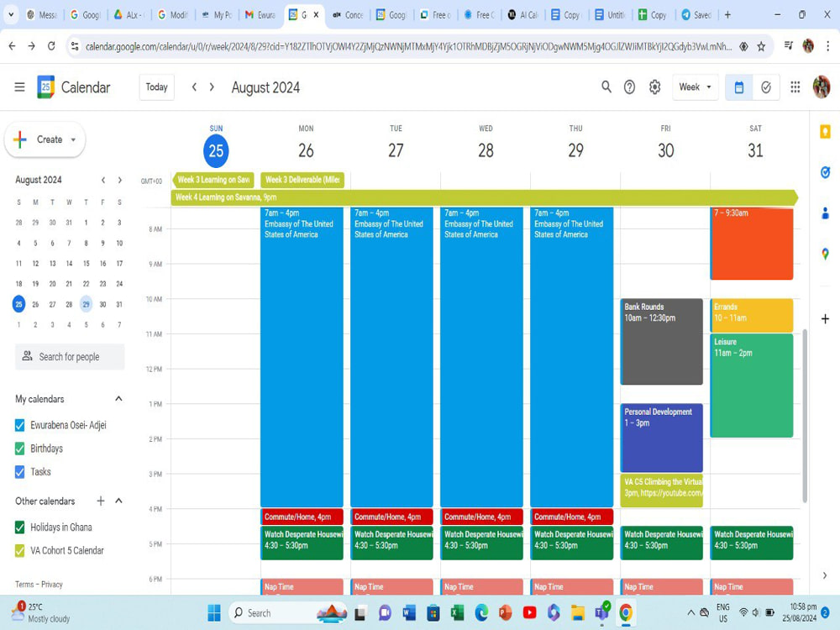
Task: Switch to the calendar view icon
Action: point(738,87)
